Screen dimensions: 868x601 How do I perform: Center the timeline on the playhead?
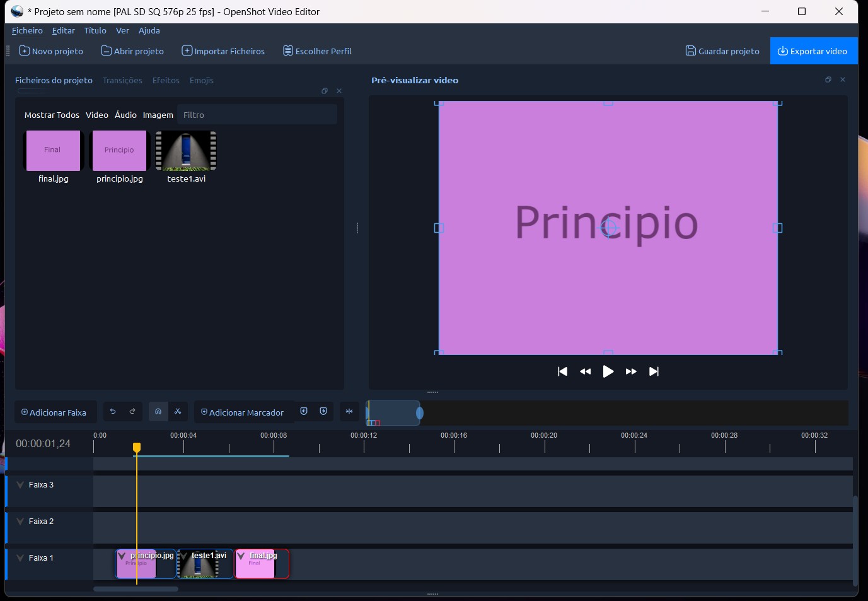[x=349, y=412]
